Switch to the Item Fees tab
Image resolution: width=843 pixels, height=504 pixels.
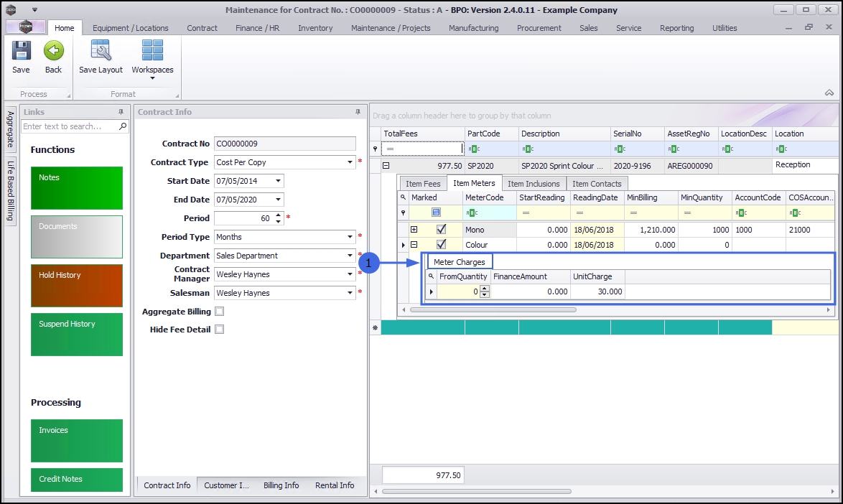(x=423, y=184)
